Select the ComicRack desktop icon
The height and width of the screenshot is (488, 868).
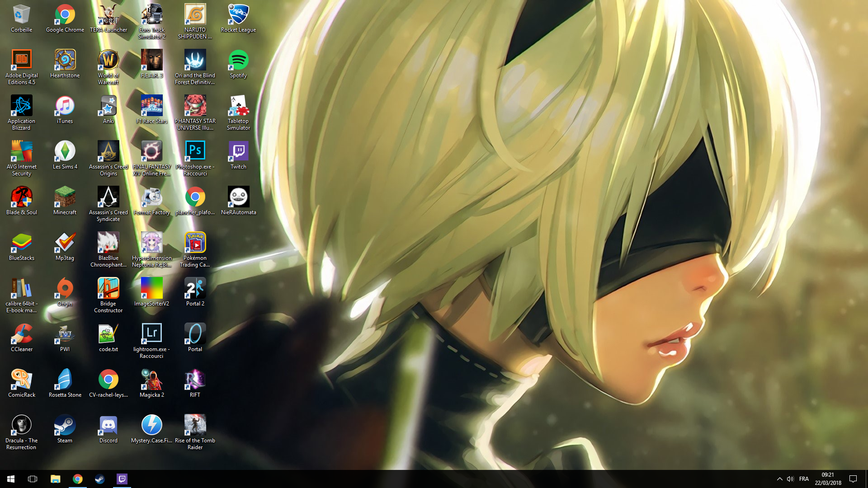pyautogui.click(x=21, y=384)
